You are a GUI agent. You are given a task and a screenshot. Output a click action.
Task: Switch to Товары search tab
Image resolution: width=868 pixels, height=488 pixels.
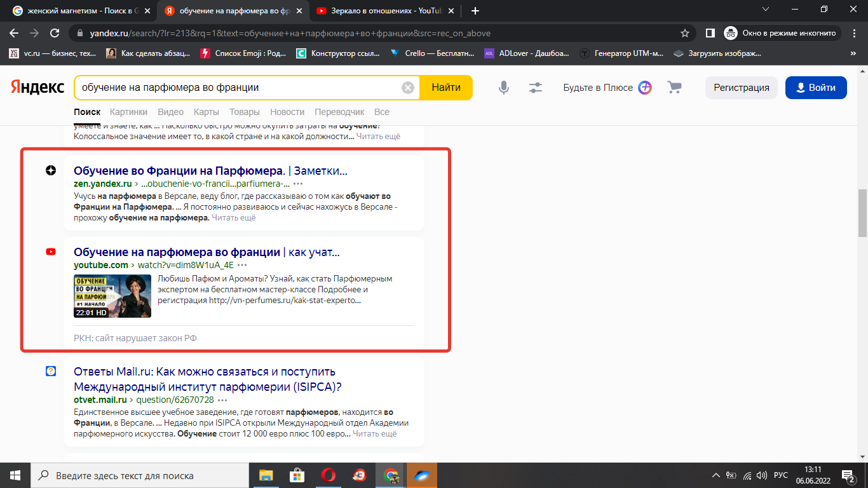(245, 112)
